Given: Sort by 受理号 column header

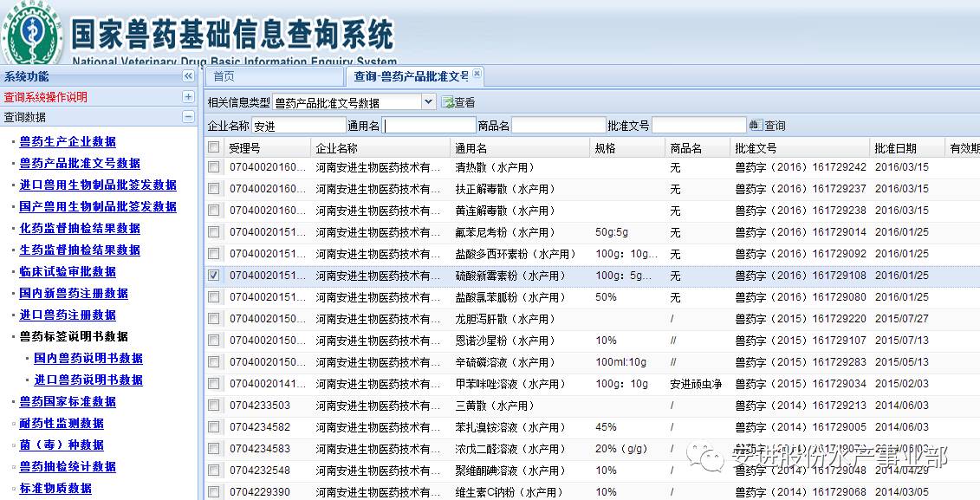Looking at the screenshot, I should click(268, 147).
